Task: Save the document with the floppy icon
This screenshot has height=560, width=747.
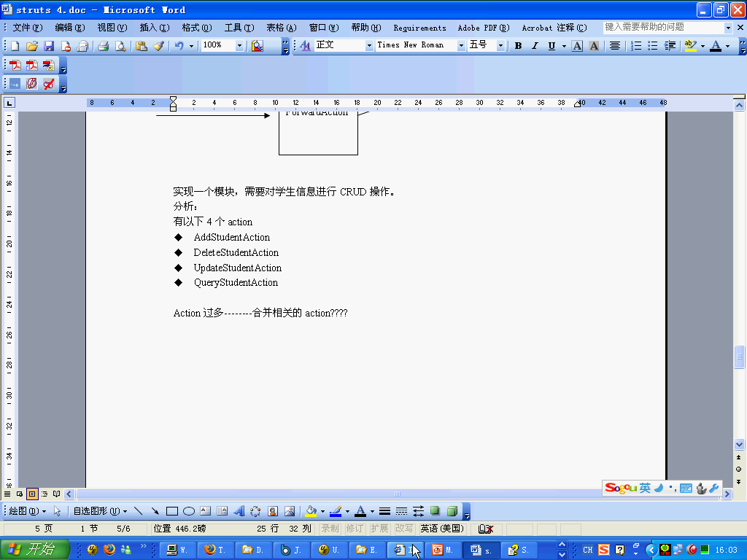Action: [49, 46]
